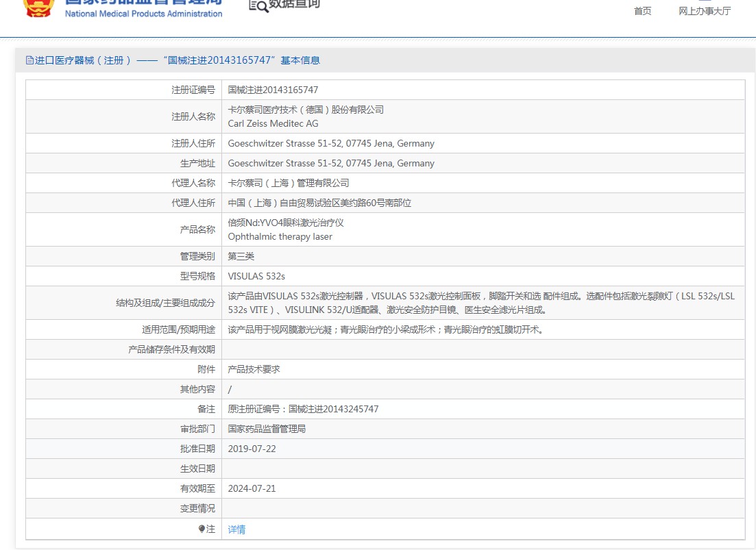Select model value VISULAS 532s
Viewport: 756px width, 550px height.
(256, 276)
